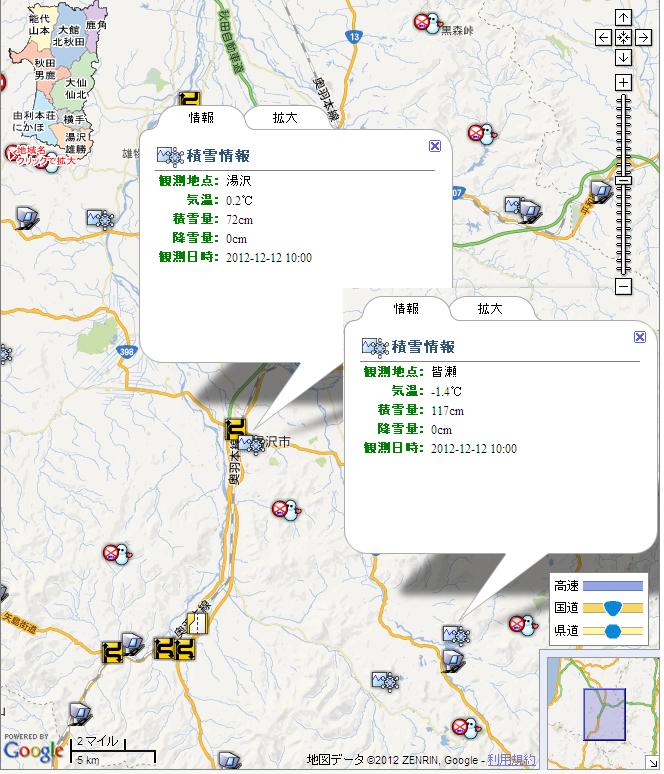
Task: Zoom in with the plus button
Action: (x=623, y=82)
